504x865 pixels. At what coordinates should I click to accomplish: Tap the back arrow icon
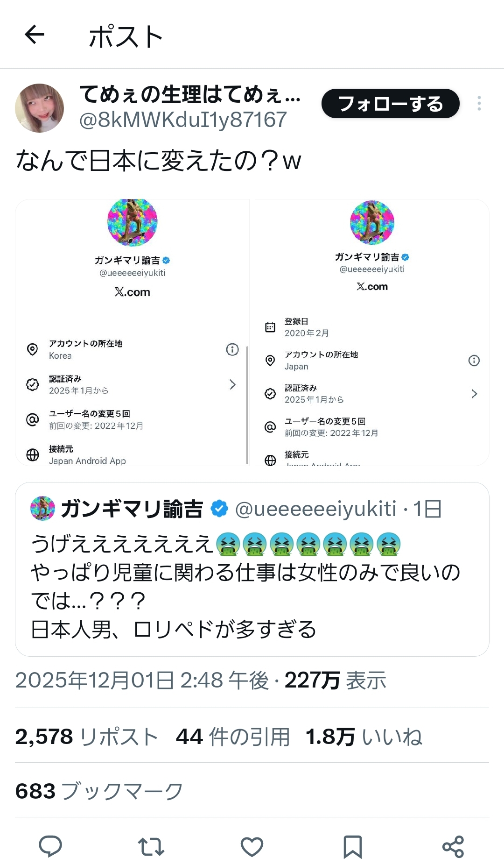[35, 35]
